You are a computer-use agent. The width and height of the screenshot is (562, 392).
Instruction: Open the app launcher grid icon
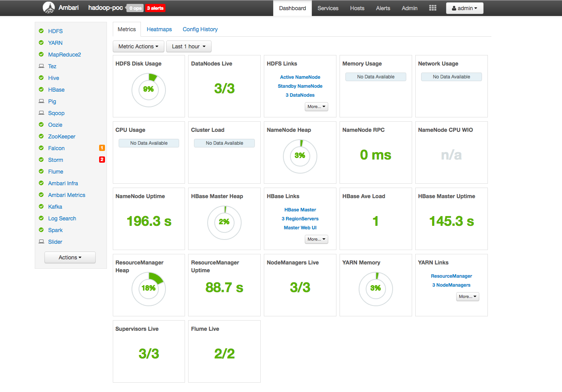432,8
